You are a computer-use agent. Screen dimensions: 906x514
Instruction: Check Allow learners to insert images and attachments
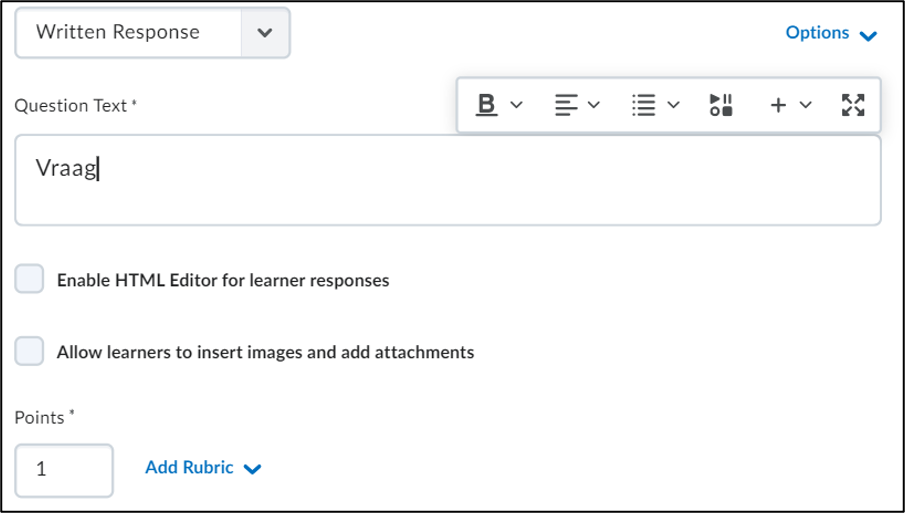(29, 351)
